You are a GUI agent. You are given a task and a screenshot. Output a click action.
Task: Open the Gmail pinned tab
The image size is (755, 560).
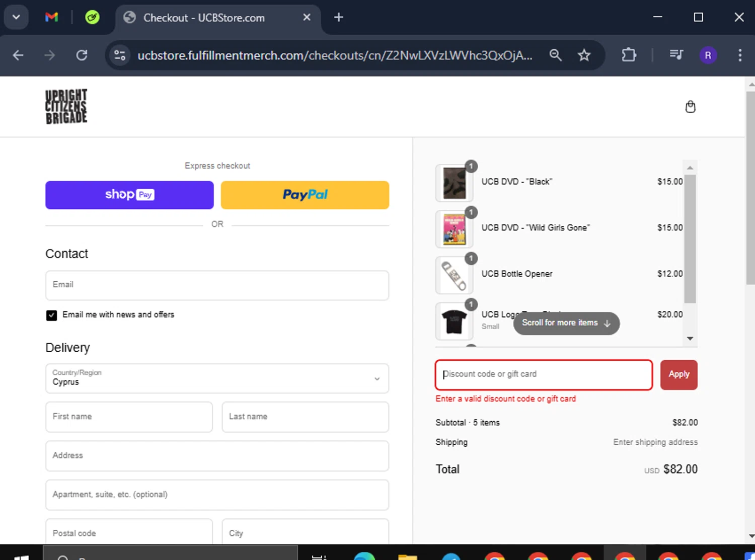(x=51, y=17)
